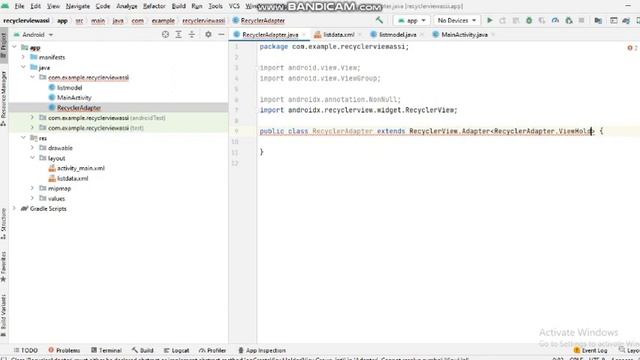Open the TODO tool window

click(25, 350)
